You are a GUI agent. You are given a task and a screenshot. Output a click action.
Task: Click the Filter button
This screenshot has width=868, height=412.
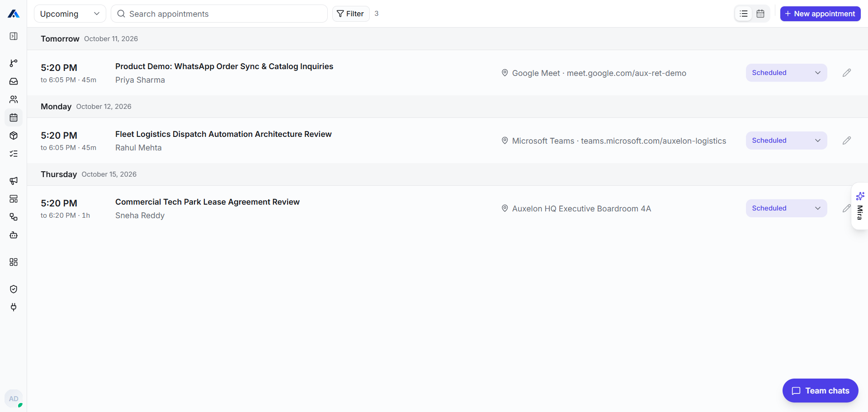pos(351,14)
